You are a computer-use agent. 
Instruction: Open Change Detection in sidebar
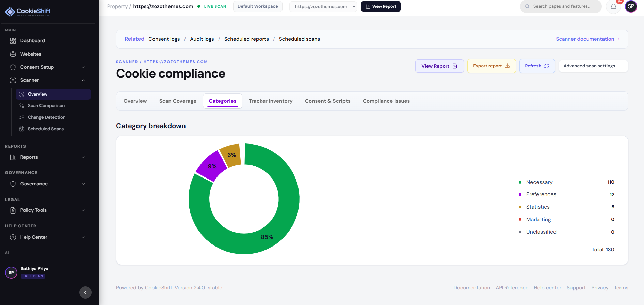tap(53, 117)
